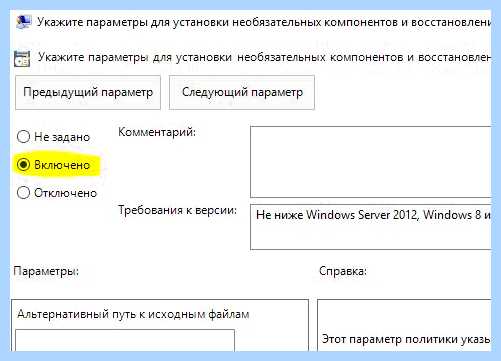This screenshot has height=361, width=501.
Task: Click the Требования к версии text box
Action: coord(371,227)
